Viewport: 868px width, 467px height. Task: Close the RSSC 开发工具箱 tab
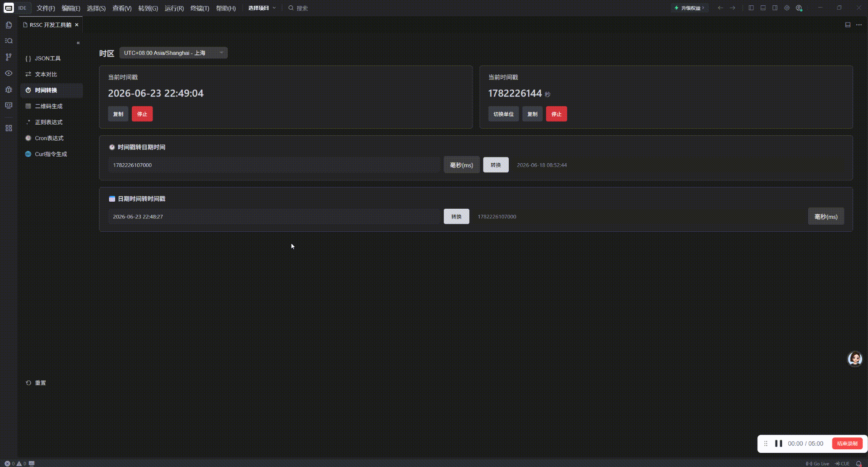click(77, 25)
